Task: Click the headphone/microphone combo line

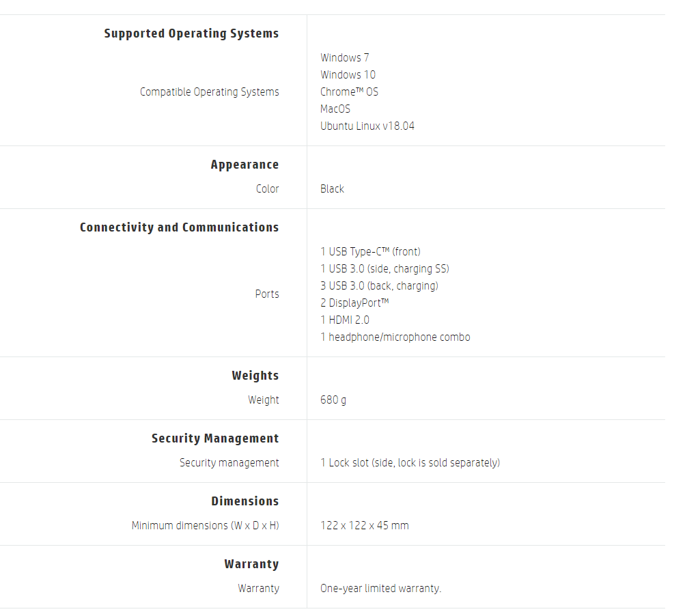Action: pos(395,337)
